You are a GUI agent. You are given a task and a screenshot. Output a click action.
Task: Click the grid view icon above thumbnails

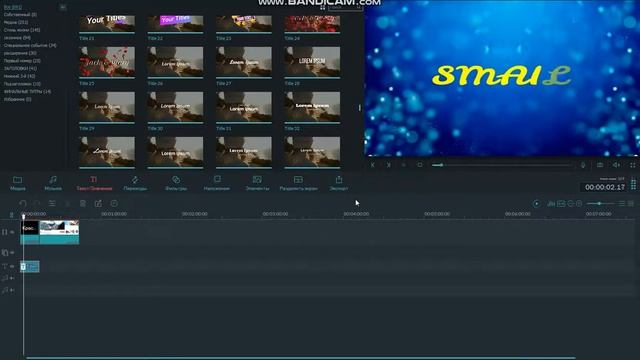click(x=322, y=7)
